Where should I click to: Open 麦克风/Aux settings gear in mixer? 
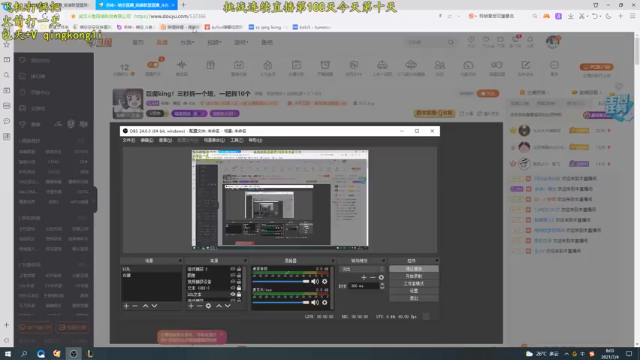[324, 302]
